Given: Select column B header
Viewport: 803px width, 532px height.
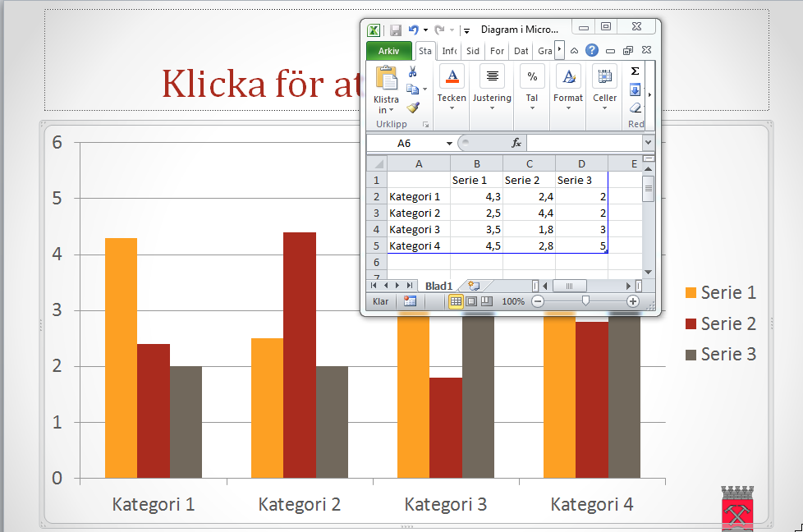Looking at the screenshot, I should (x=477, y=164).
